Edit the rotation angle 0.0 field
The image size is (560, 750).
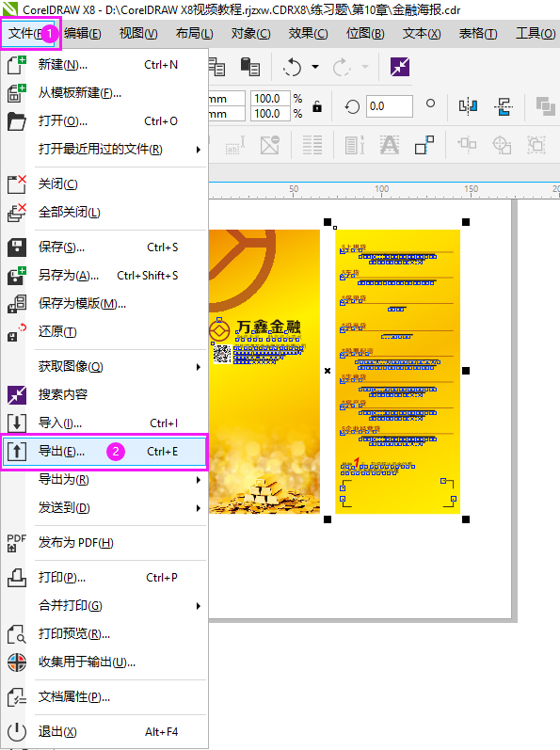[x=390, y=106]
